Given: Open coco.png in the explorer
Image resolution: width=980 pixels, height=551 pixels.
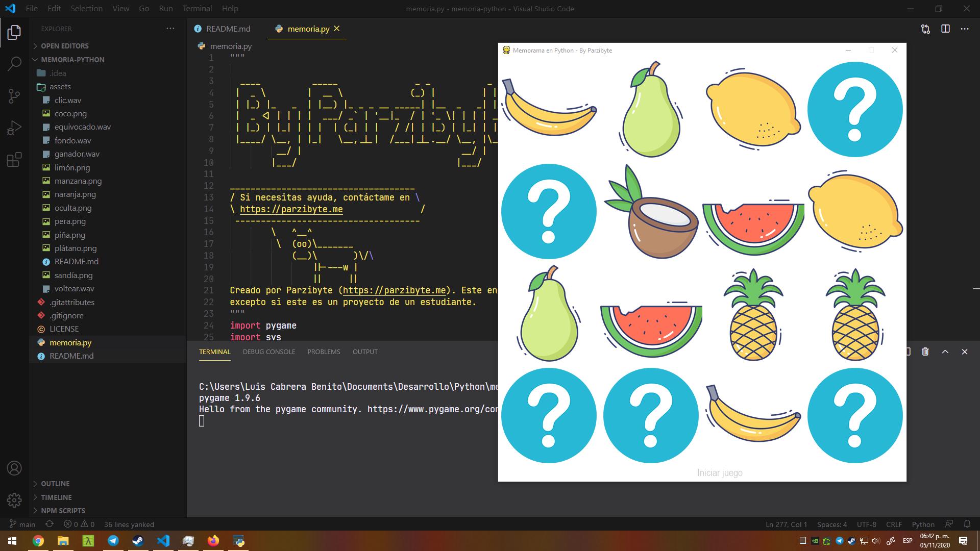Looking at the screenshot, I should pos(70,114).
